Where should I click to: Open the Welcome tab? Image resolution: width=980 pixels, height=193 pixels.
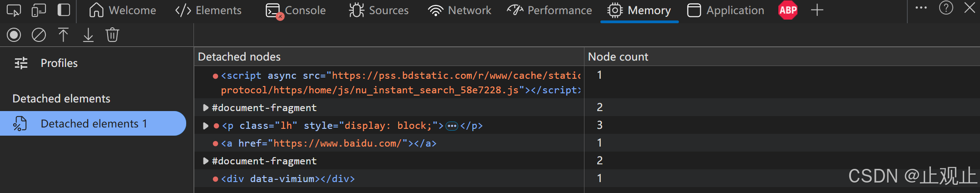123,10
